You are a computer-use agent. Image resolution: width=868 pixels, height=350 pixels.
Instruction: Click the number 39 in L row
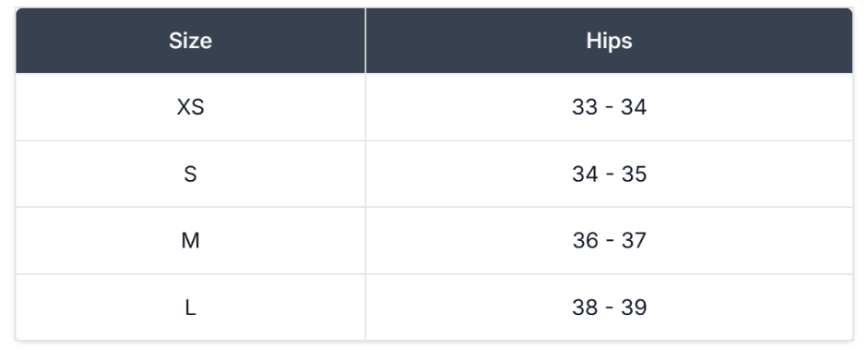pyautogui.click(x=634, y=308)
